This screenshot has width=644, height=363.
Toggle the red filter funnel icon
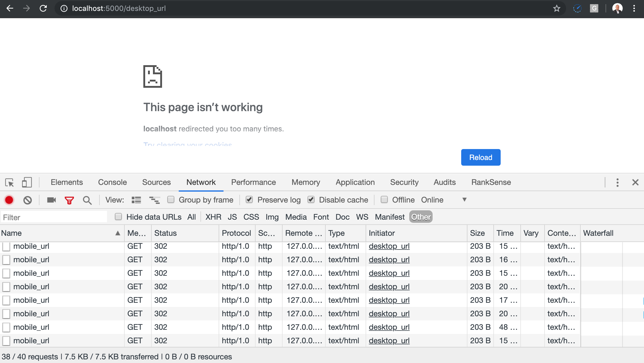[69, 200]
